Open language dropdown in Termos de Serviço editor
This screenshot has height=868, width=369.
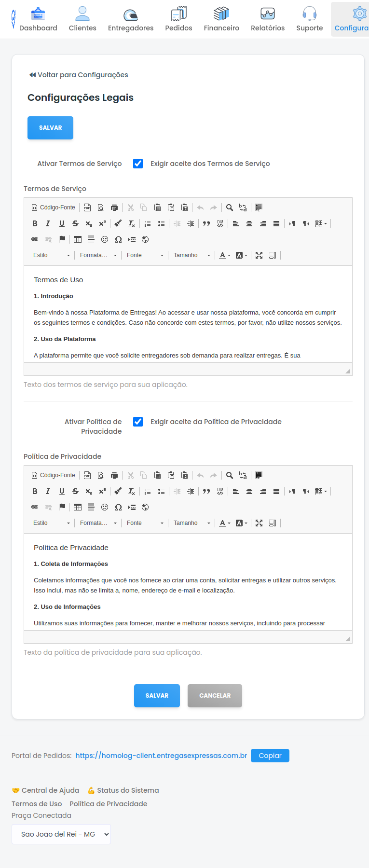click(321, 223)
